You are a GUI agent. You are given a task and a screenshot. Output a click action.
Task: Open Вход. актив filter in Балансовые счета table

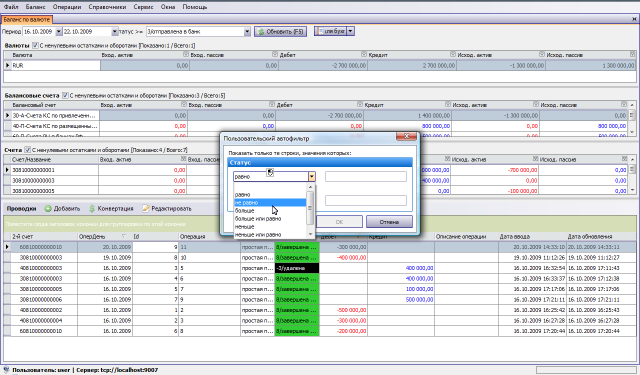click(184, 104)
